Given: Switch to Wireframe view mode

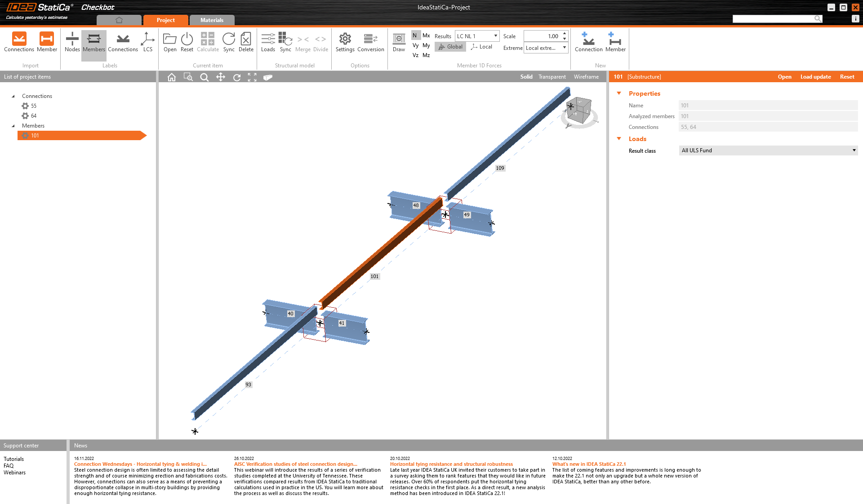Looking at the screenshot, I should click(x=586, y=77).
